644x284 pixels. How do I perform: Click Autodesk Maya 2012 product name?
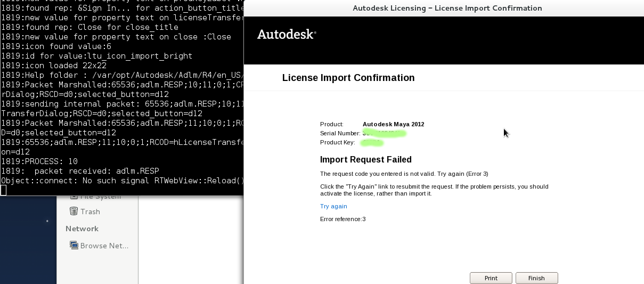(394, 124)
